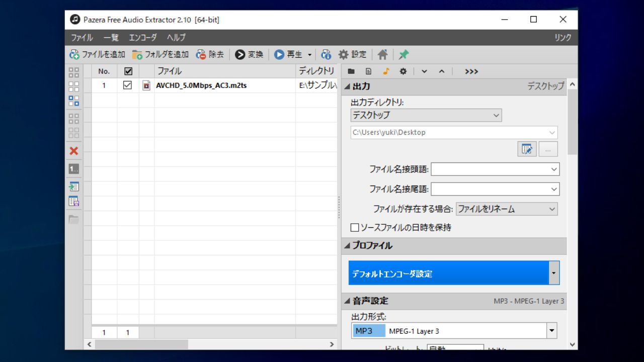Image resolution: width=644 pixels, height=362 pixels.
Task: Click the settings panel scroll down arrow
Action: click(x=572, y=344)
